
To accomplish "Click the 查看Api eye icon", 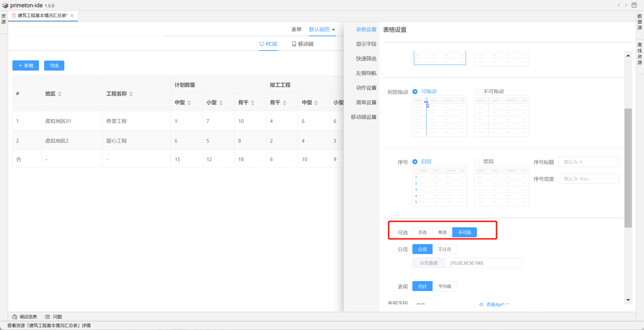I will pyautogui.click(x=481, y=304).
